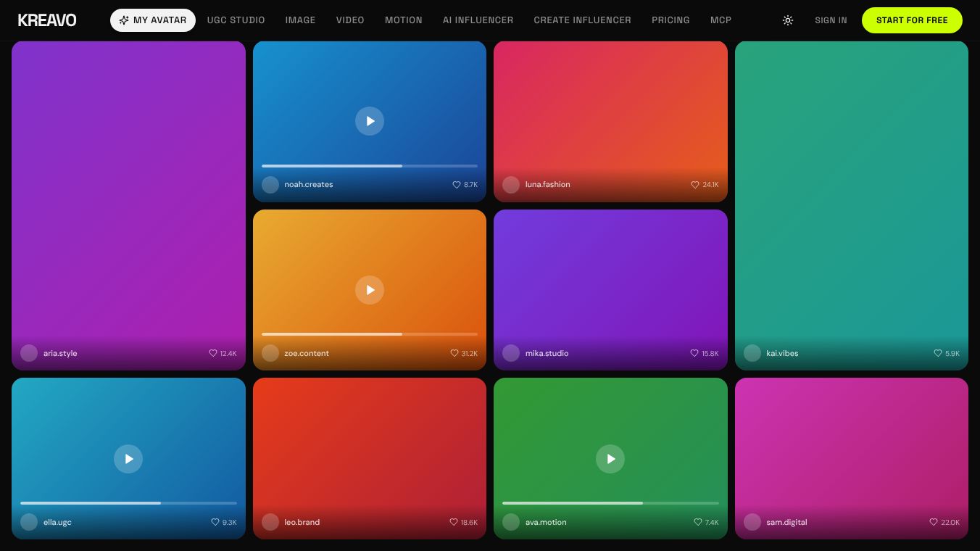Open aria.style avatar circle
The width and height of the screenshot is (980, 551).
coord(29,353)
